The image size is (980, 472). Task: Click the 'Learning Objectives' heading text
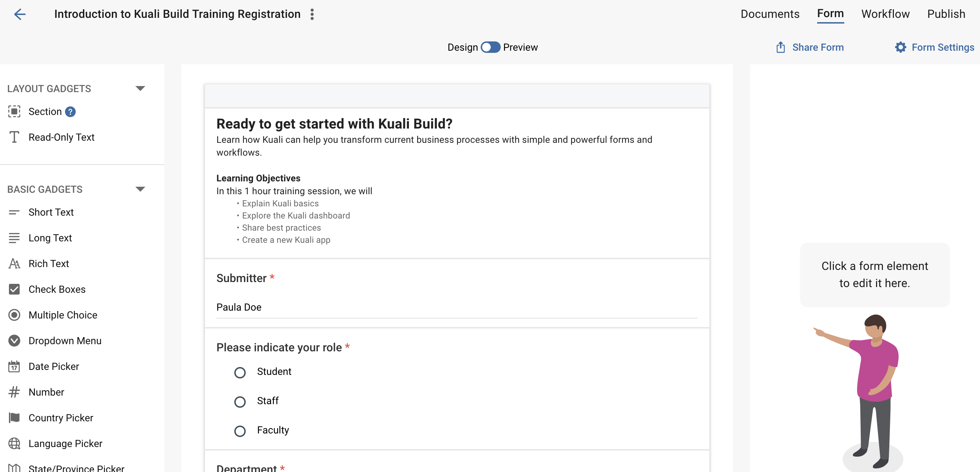pyautogui.click(x=258, y=178)
